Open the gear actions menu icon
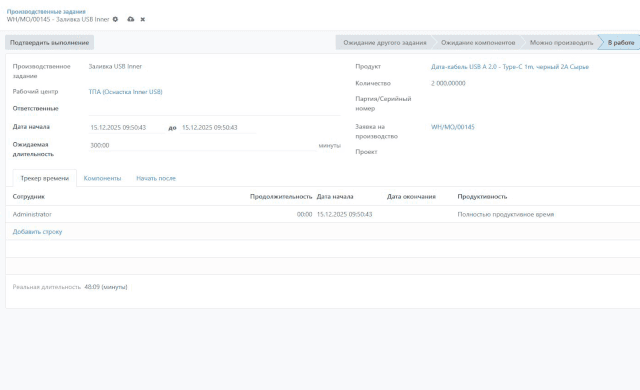 click(116, 19)
